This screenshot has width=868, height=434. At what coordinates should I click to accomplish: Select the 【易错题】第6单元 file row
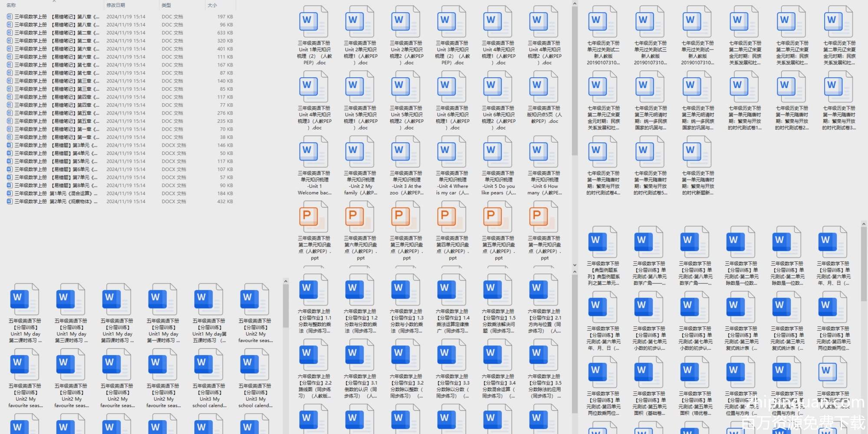pos(120,169)
